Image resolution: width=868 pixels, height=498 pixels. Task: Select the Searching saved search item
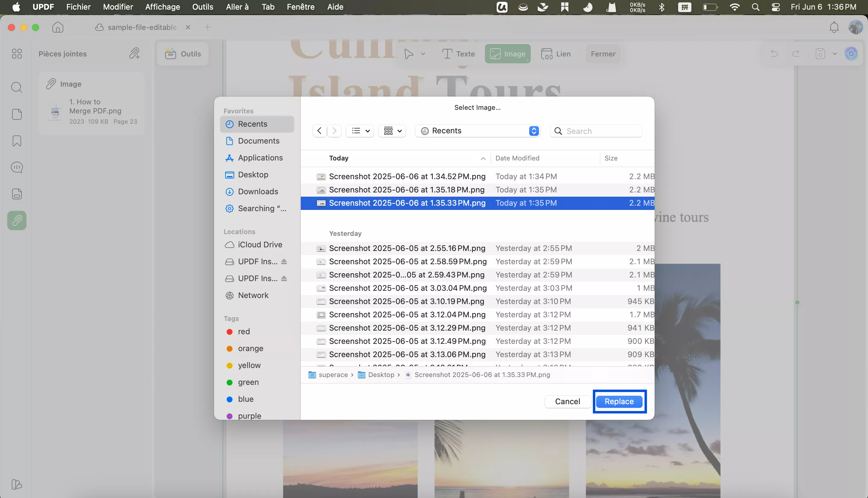(257, 208)
